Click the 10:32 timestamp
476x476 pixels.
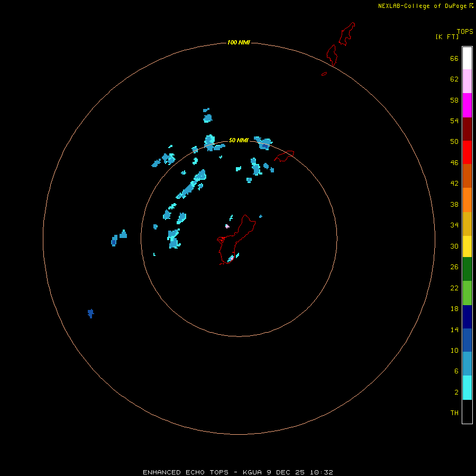point(322,472)
